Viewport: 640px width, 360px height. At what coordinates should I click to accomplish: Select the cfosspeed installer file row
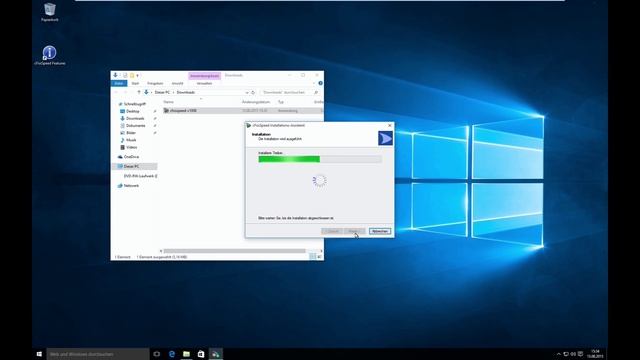click(x=242, y=111)
